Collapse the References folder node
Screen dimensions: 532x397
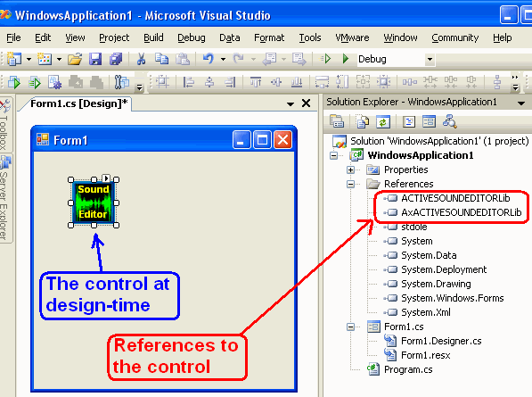tap(350, 184)
